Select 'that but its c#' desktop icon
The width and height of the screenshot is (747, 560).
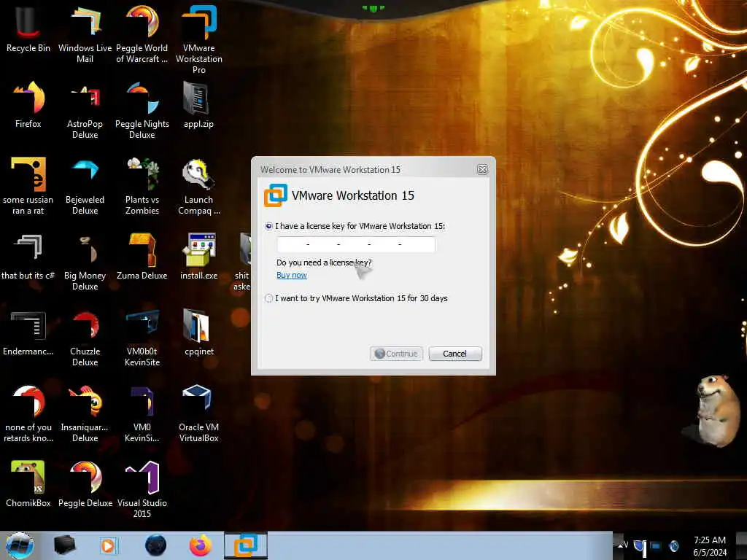(x=28, y=256)
